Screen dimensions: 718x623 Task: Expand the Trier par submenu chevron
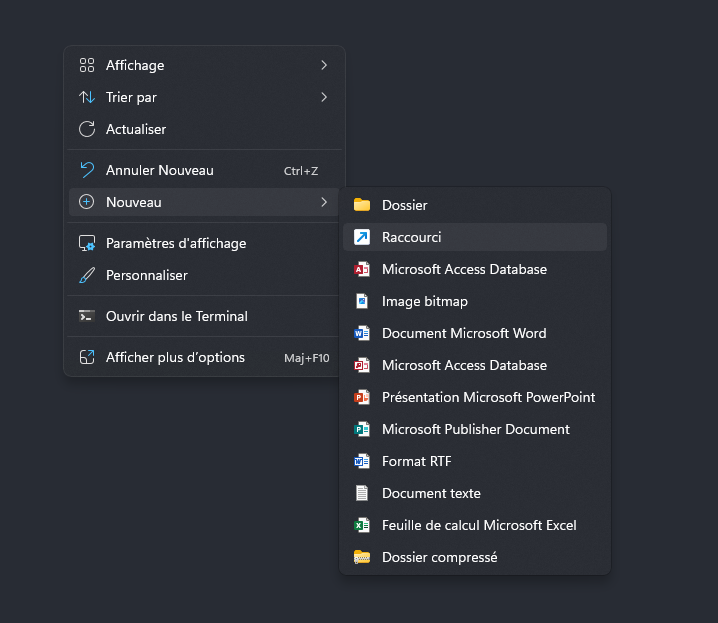click(324, 97)
